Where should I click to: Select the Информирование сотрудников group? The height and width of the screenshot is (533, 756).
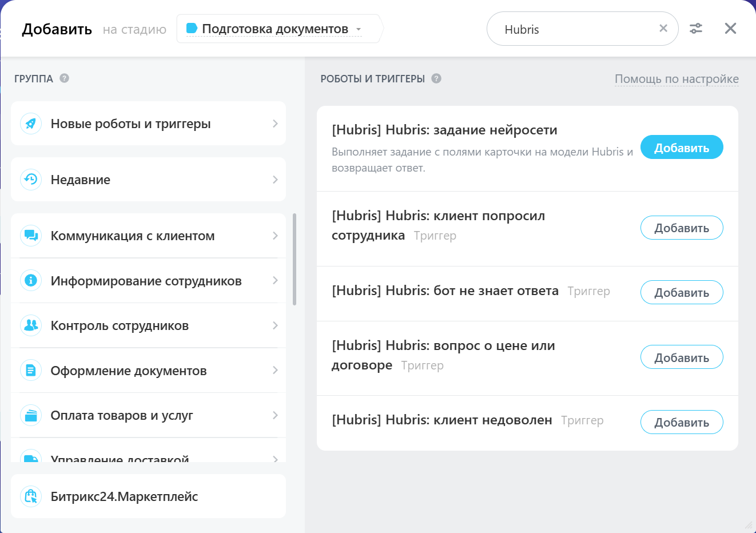point(148,280)
